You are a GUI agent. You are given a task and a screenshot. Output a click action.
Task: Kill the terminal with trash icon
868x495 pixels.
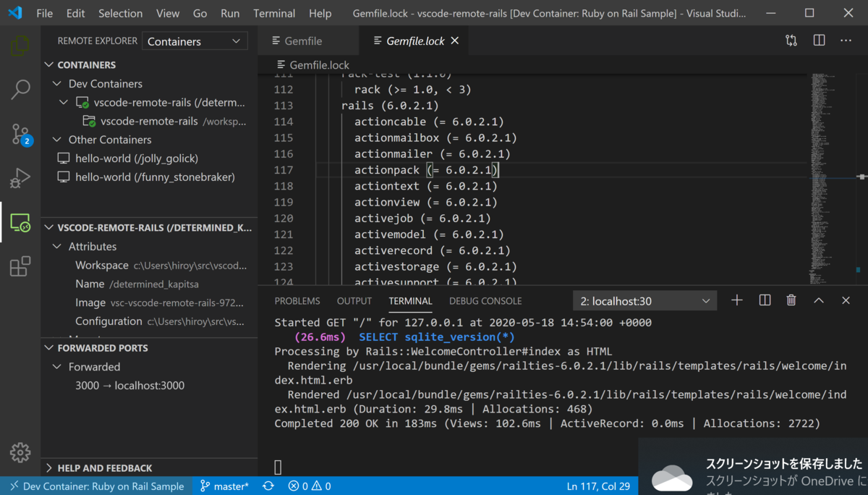(x=791, y=300)
